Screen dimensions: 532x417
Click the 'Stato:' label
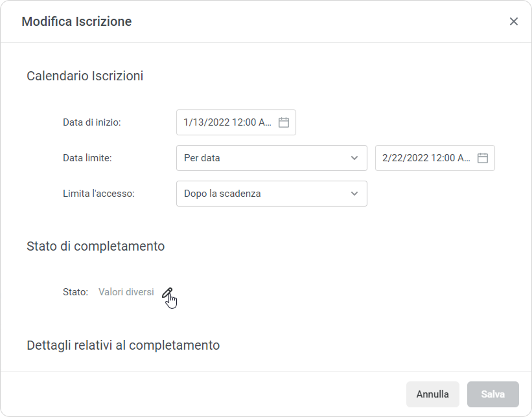point(75,292)
